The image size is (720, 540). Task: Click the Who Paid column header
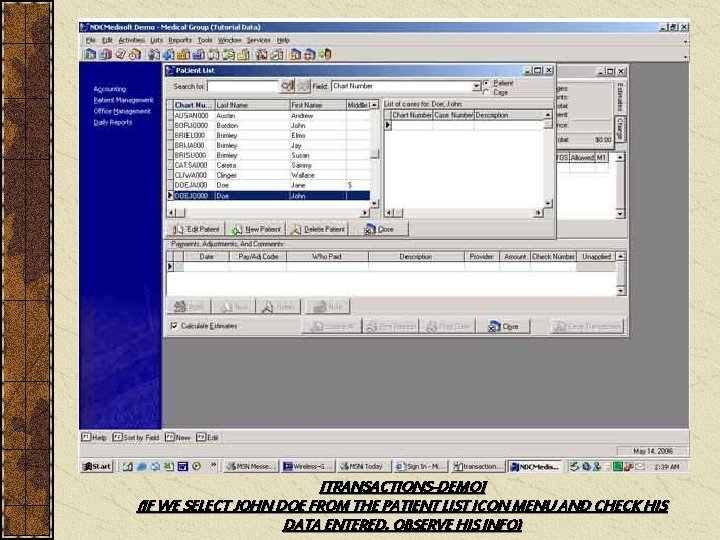(327, 257)
